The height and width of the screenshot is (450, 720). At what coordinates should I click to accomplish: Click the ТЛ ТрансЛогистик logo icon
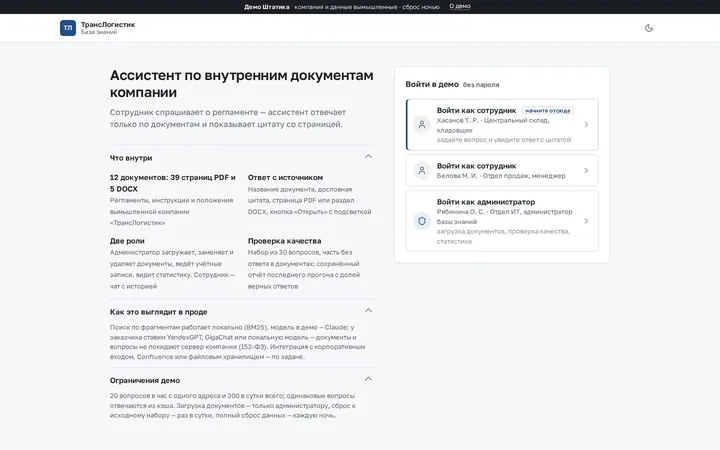coord(68,28)
